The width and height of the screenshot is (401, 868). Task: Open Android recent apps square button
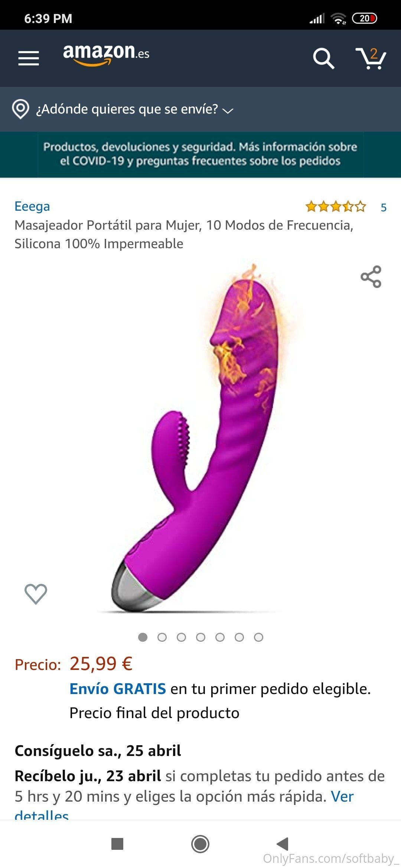[117, 844]
